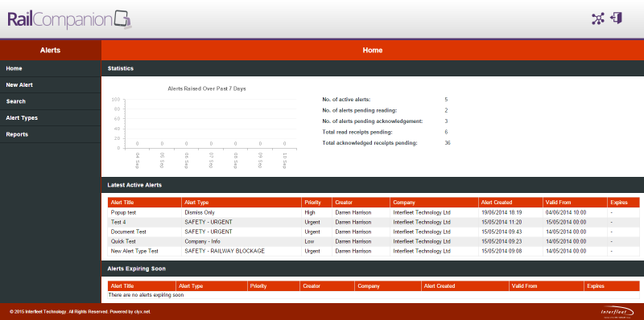Viewport: 644px width, 320px height.
Task: Click the '10 Sep' chart axis label
Action: tap(284, 161)
